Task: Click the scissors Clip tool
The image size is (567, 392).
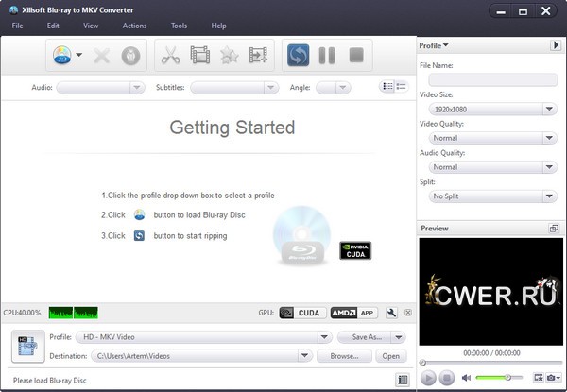Action: click(x=170, y=55)
